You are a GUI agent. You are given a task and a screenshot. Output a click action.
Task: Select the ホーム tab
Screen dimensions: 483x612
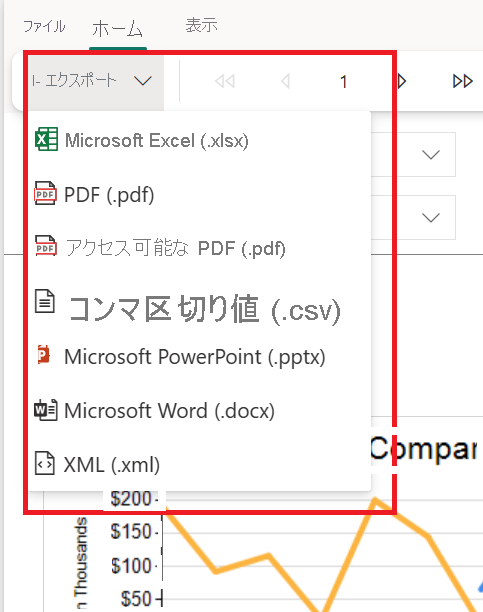tap(118, 29)
